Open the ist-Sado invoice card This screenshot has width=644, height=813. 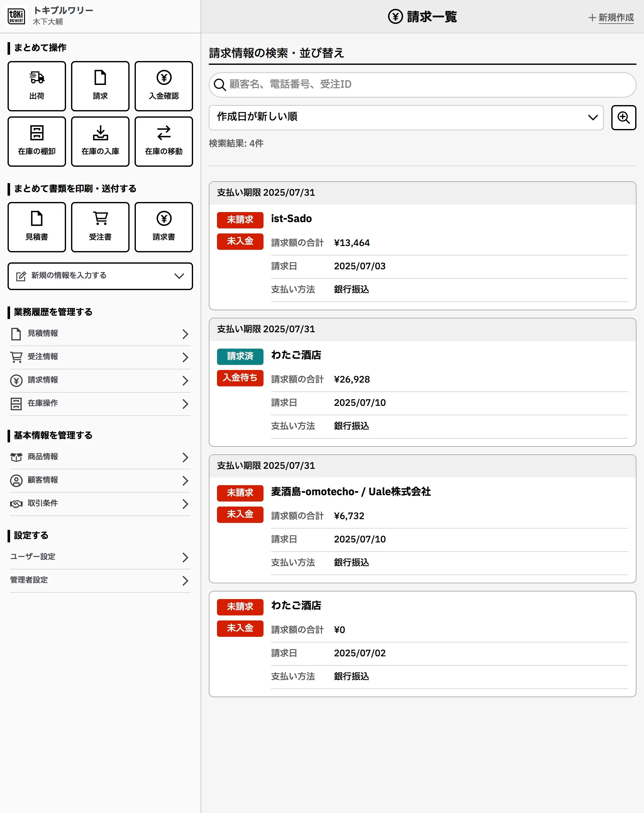[291, 219]
